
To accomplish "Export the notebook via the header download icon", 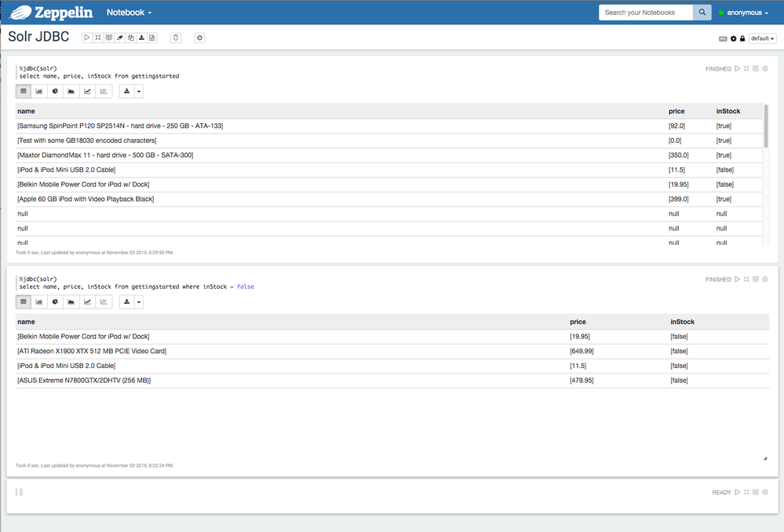I will (x=141, y=38).
